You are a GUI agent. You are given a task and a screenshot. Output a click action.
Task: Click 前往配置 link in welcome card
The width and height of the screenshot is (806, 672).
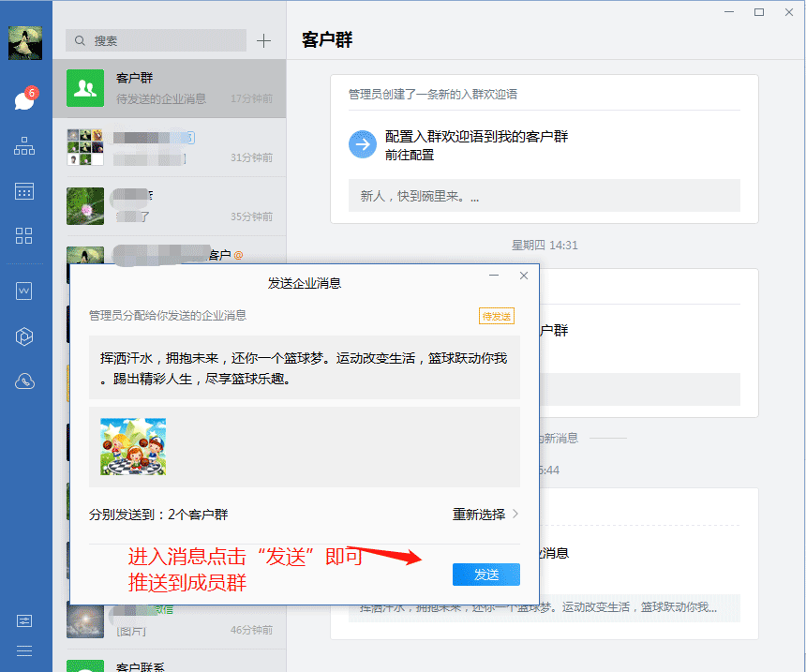click(410, 155)
